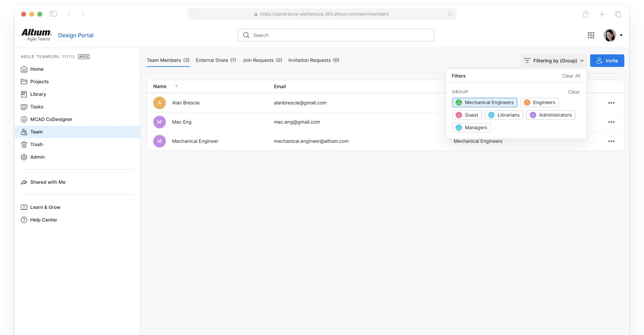Go back with the browser arrow
This screenshot has height=335, width=644.
click(69, 14)
